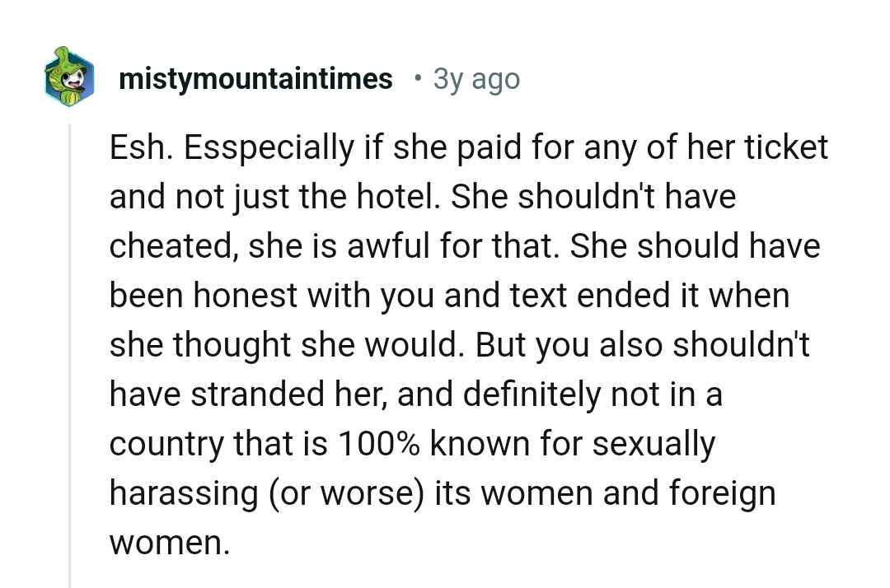Collapse the comment using the thread line

click(x=70, y=354)
